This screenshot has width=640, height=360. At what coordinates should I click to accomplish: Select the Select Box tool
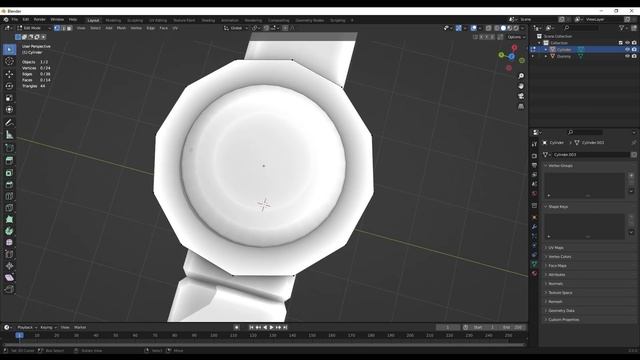coord(9,49)
